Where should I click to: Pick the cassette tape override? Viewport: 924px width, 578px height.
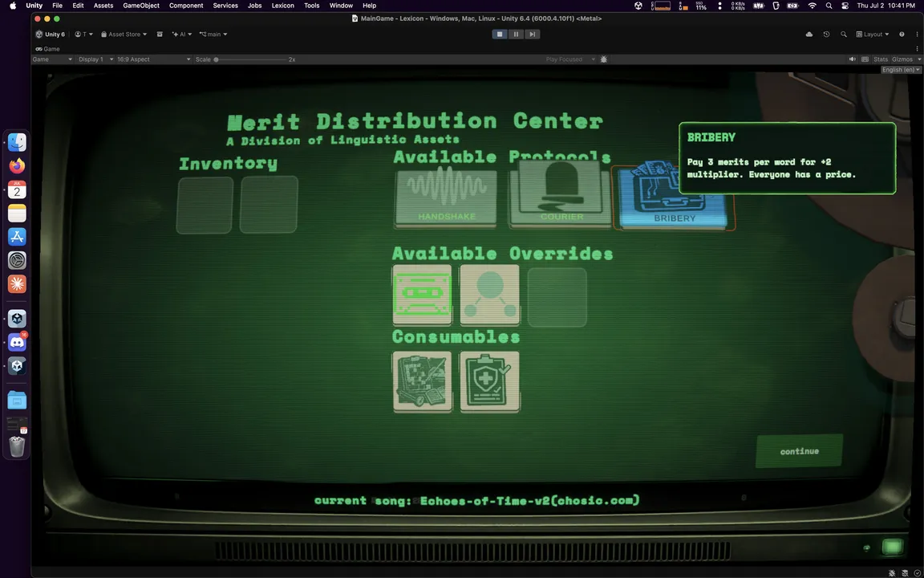[x=422, y=295]
